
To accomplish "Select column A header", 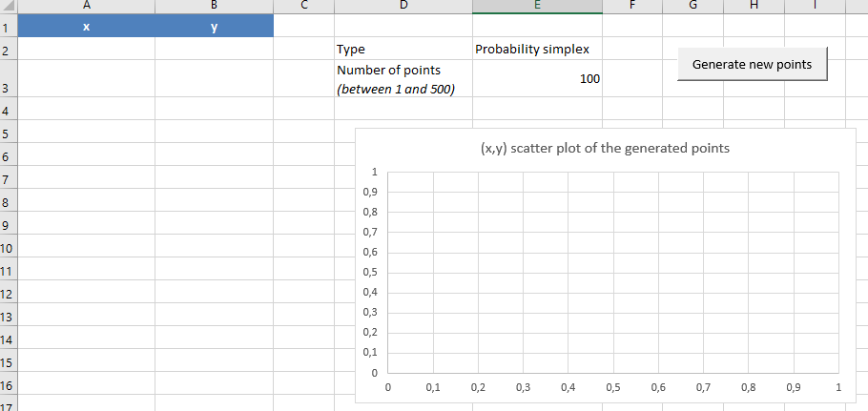I will pyautogui.click(x=87, y=6).
